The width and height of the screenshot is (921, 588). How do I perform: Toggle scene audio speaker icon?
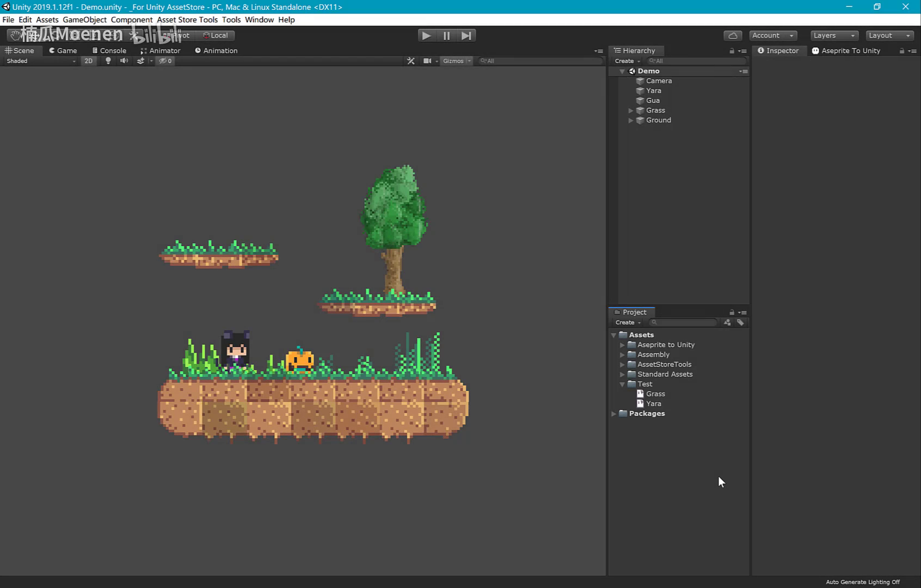[x=124, y=61]
